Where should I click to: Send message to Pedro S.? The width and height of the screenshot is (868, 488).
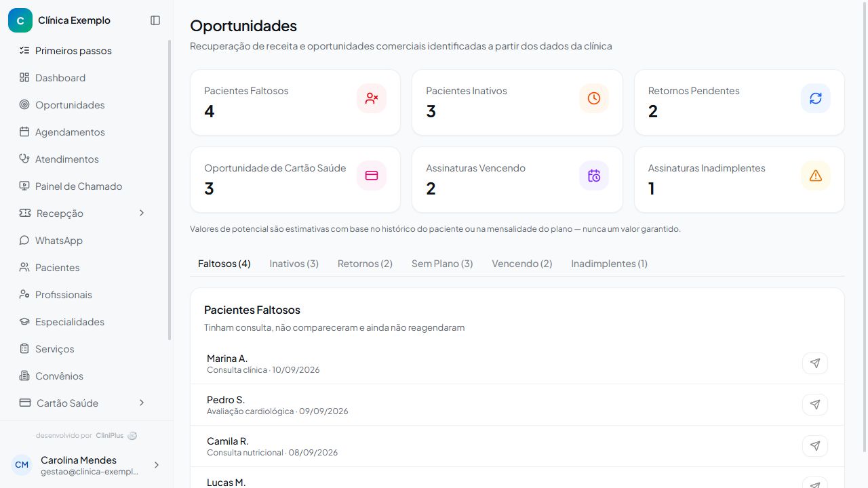point(815,405)
